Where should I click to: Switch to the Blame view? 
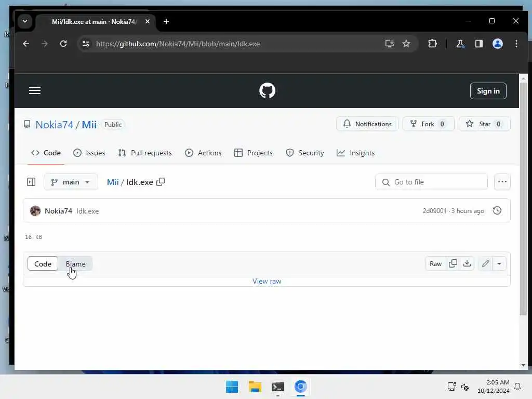click(x=76, y=264)
